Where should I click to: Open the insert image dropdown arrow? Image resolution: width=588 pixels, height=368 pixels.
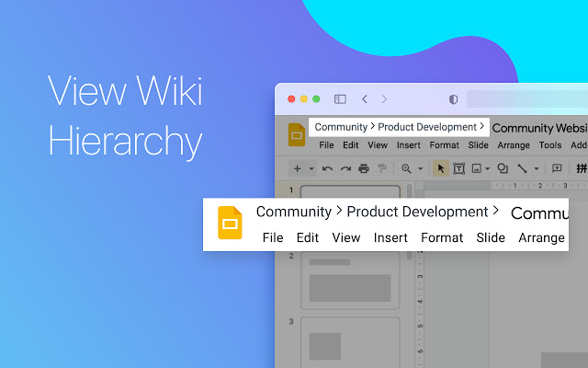487,169
